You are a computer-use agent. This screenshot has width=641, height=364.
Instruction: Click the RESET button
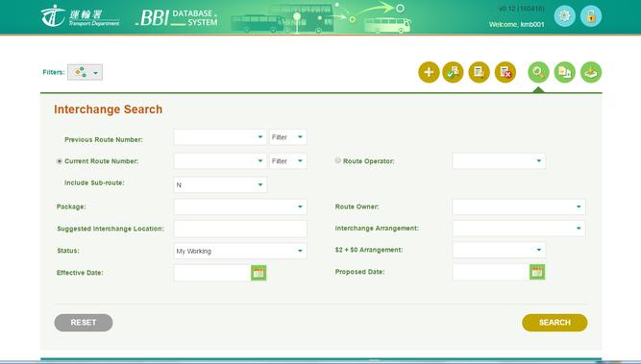[84, 323]
